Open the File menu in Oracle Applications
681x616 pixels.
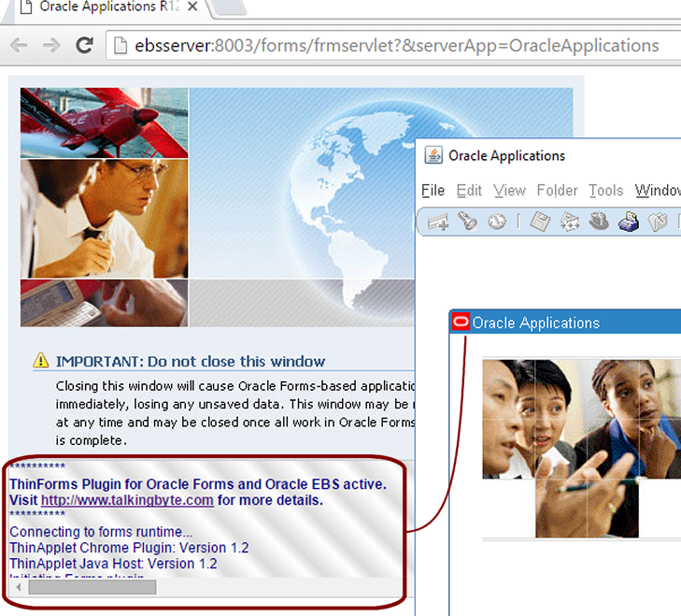coord(433,191)
